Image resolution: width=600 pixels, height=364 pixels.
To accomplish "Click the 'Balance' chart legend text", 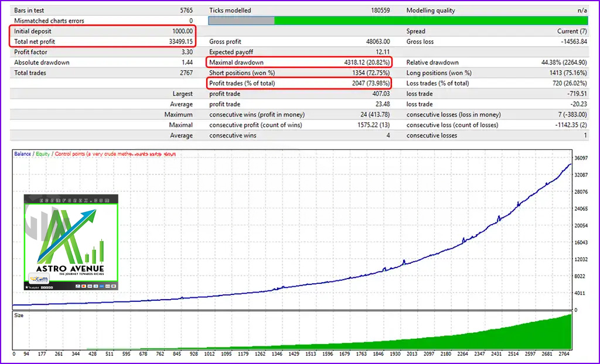I will point(22,154).
